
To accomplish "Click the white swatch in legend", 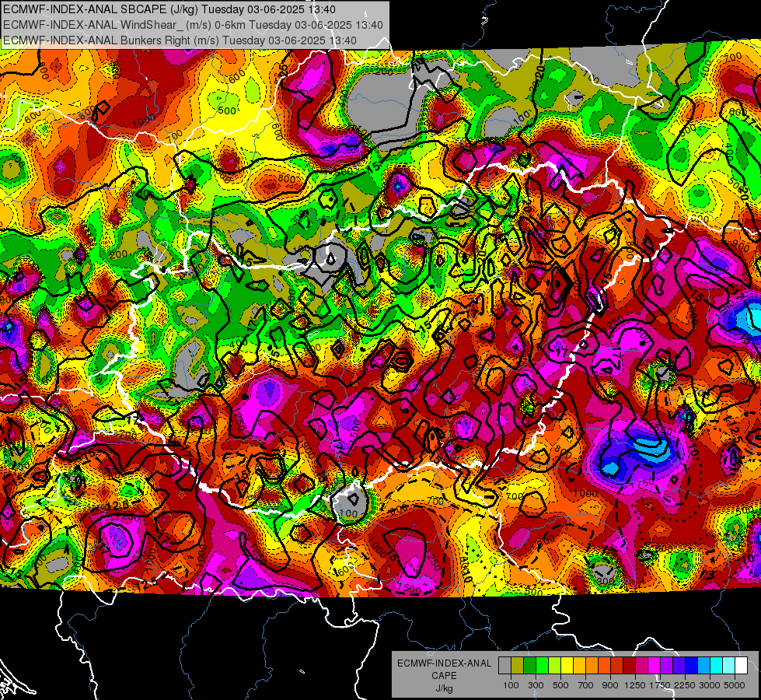I will point(742,665).
